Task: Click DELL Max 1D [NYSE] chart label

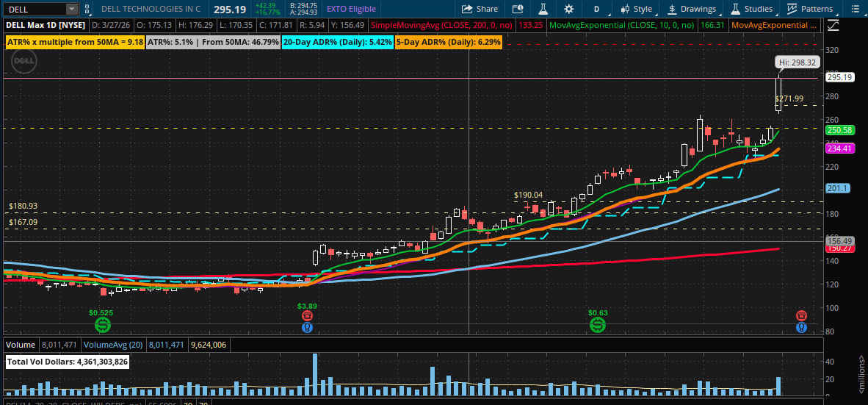Action: [x=46, y=26]
